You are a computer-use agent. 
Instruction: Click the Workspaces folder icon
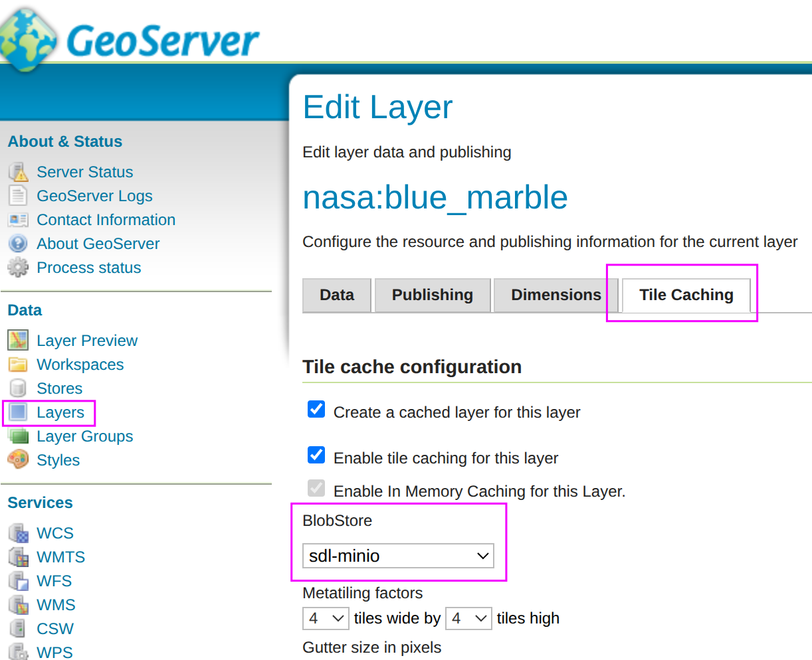pyautogui.click(x=18, y=365)
